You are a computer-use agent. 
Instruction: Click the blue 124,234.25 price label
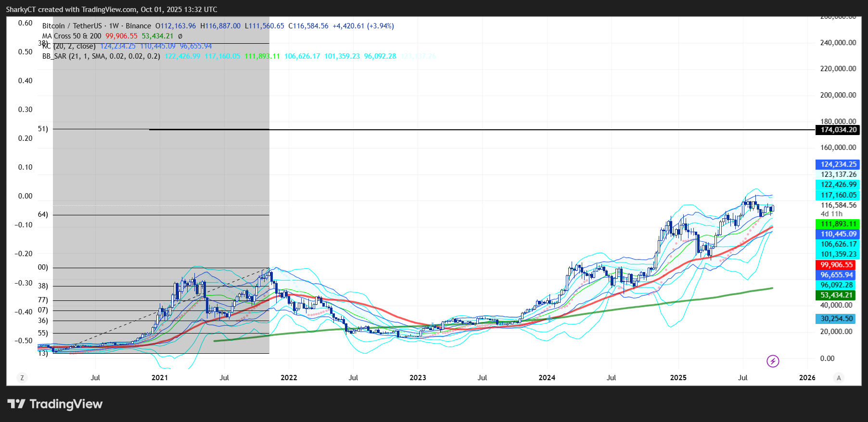pyautogui.click(x=838, y=164)
